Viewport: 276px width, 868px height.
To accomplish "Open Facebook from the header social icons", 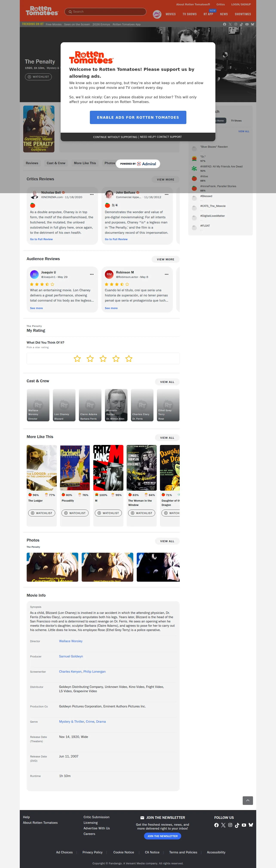I will 225,24.
